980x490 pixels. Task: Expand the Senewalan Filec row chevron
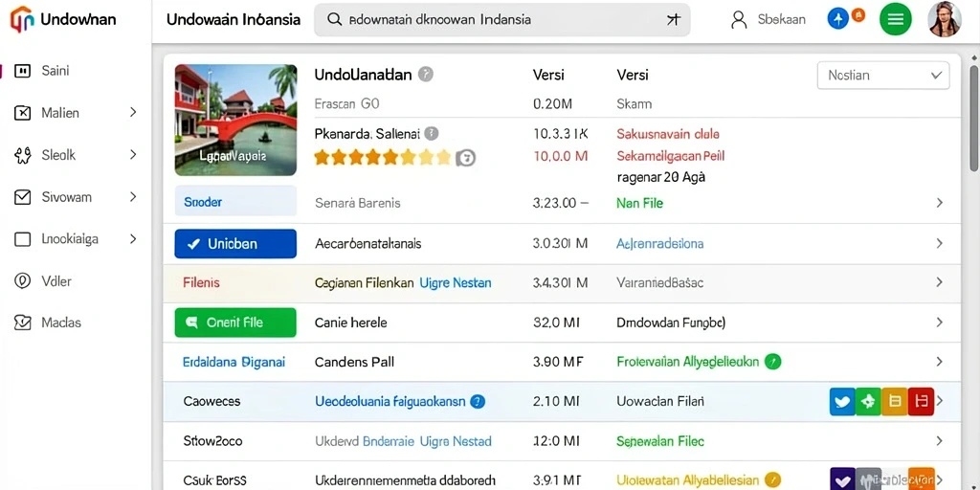(939, 441)
